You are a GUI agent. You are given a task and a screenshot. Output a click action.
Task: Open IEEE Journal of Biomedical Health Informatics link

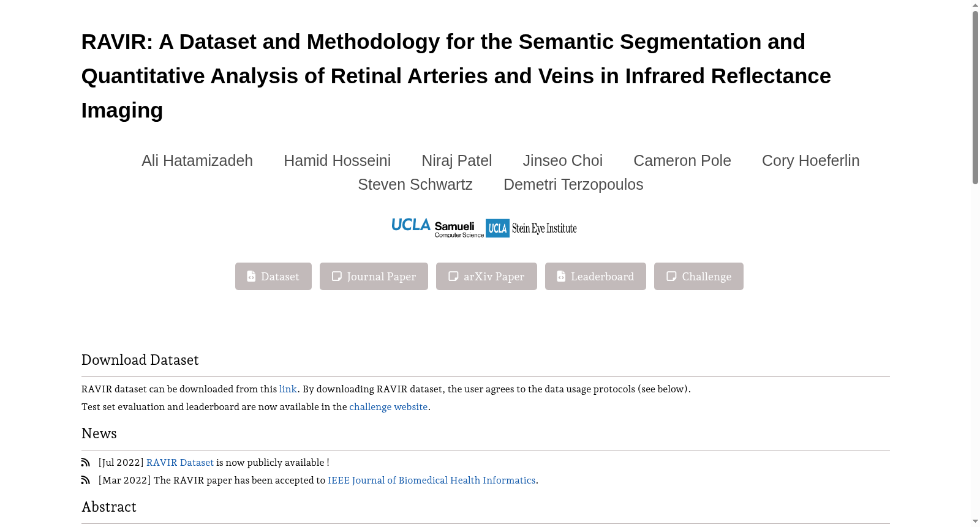click(432, 480)
